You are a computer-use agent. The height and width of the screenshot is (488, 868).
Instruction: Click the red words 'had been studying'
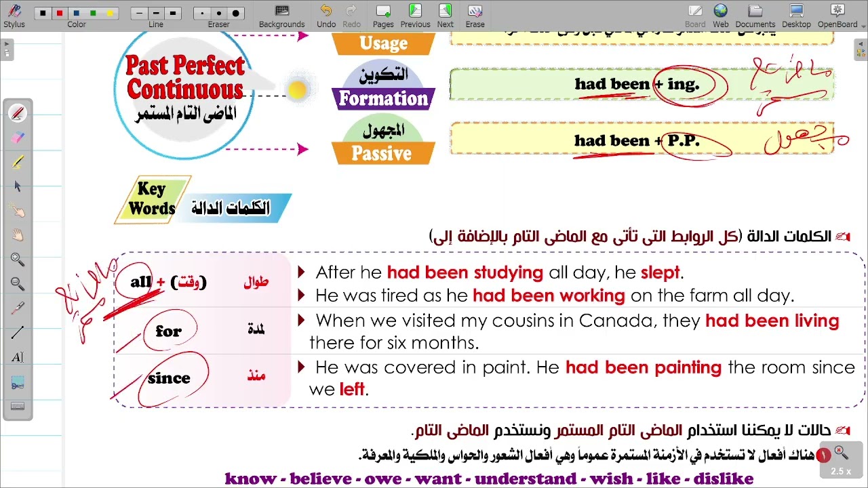[465, 272]
